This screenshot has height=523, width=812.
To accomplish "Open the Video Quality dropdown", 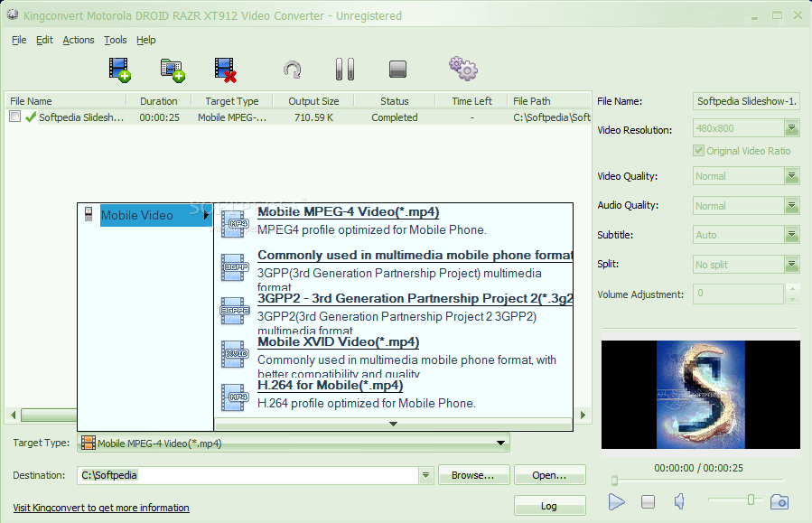I will pyautogui.click(x=792, y=176).
